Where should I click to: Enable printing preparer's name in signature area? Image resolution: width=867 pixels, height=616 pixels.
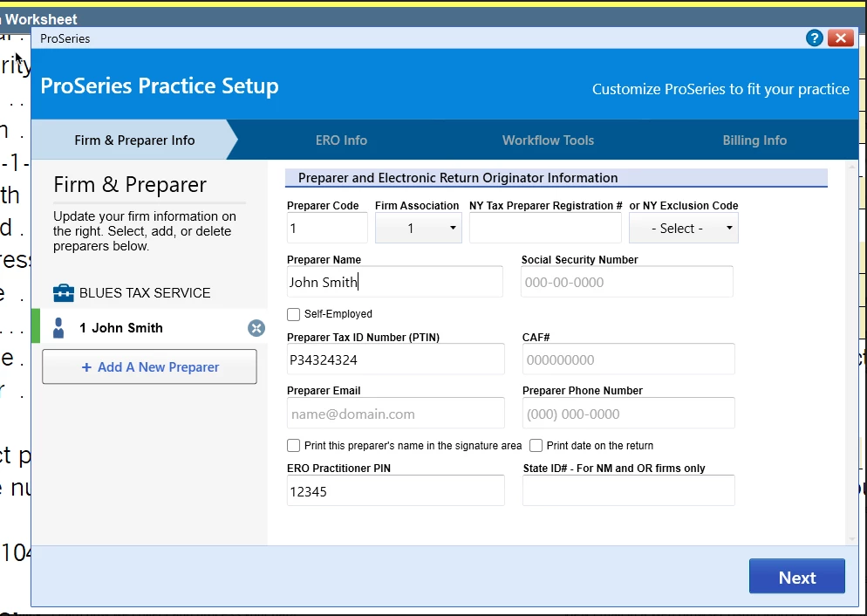pos(294,446)
